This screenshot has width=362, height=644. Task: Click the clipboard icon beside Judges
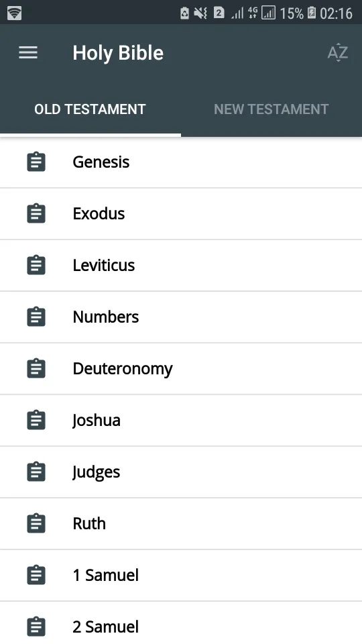click(36, 472)
